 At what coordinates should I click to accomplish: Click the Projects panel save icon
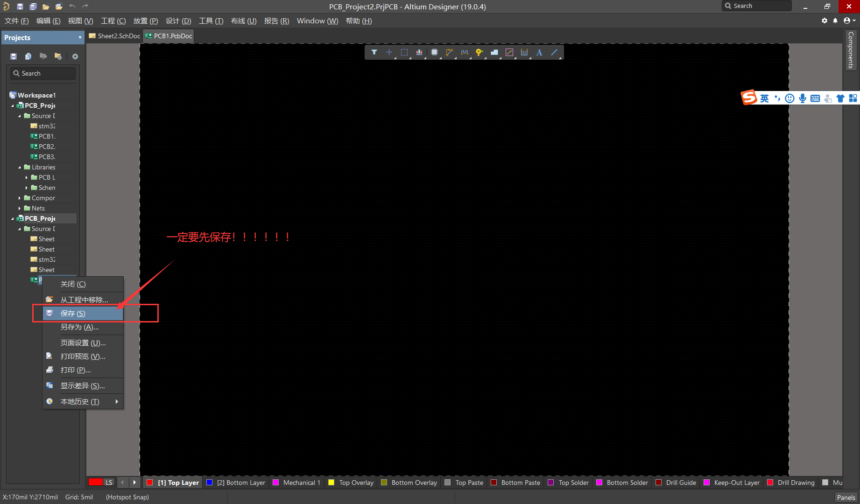coord(14,56)
